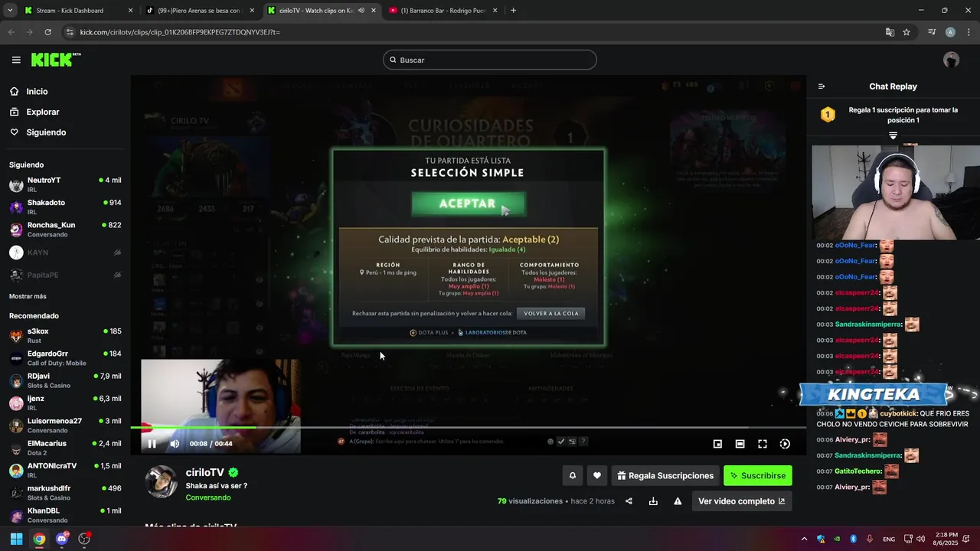The width and height of the screenshot is (980, 551).
Task: Click the Regala Suscripciones button
Action: point(665,475)
